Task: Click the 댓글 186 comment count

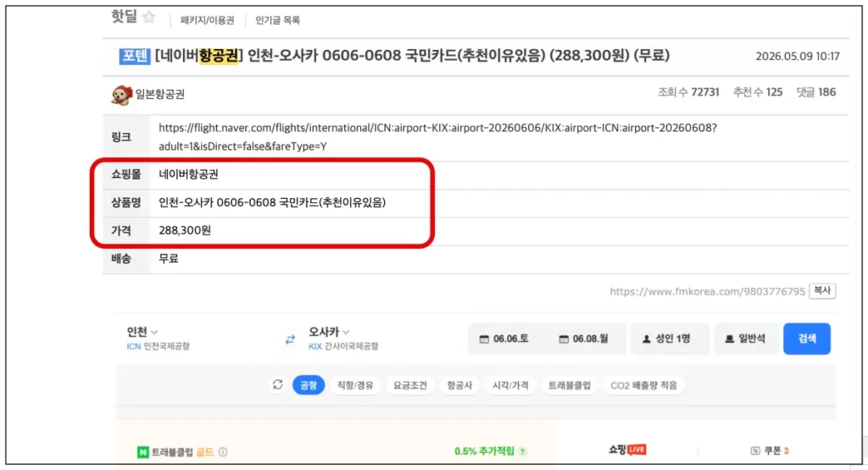Action: pyautogui.click(x=816, y=92)
